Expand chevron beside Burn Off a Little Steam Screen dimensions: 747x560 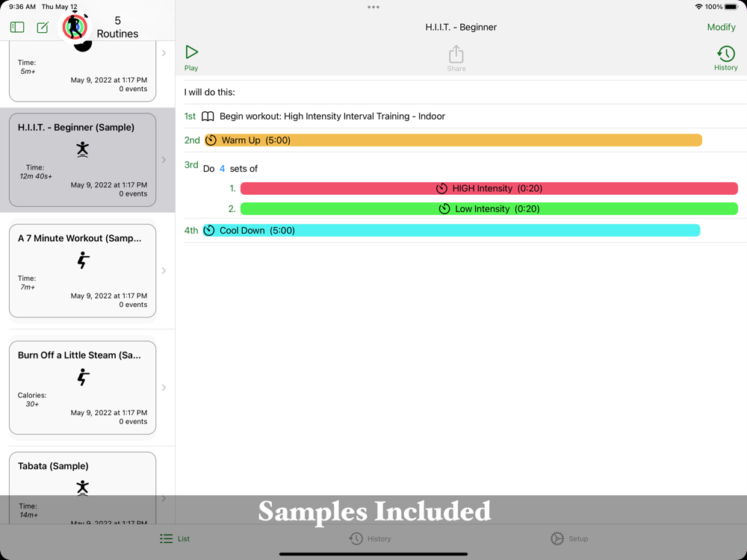(164, 388)
